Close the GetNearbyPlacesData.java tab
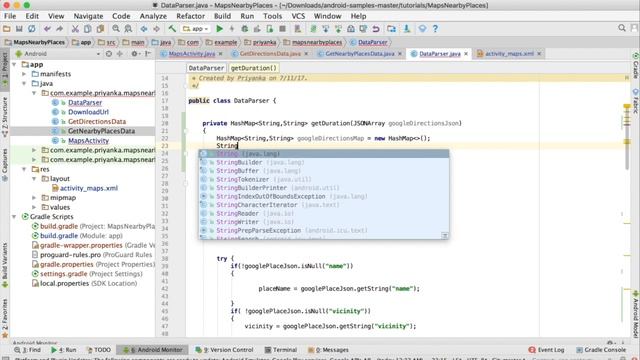Image resolution: width=640 pixels, height=360 pixels. [400, 53]
